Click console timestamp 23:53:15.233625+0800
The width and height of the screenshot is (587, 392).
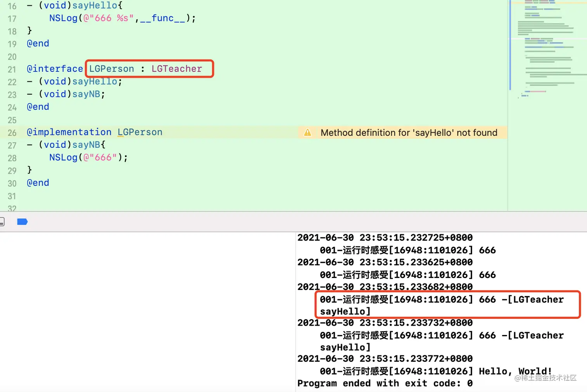(x=416, y=262)
